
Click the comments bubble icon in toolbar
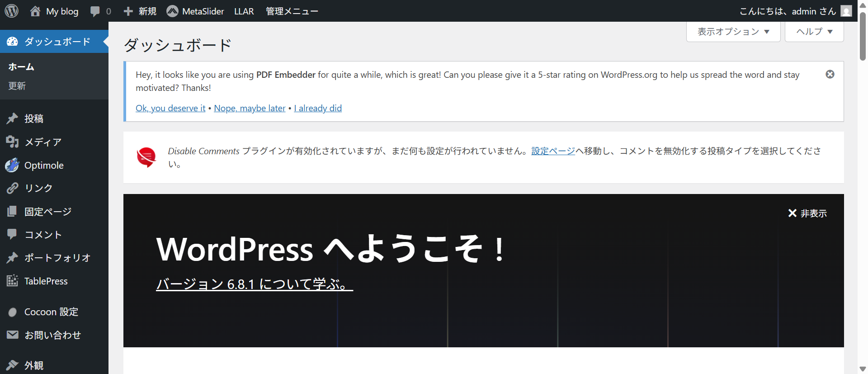coord(95,11)
